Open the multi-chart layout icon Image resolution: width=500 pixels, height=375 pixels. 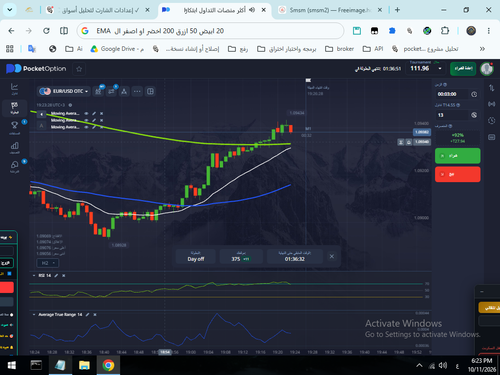(150, 91)
